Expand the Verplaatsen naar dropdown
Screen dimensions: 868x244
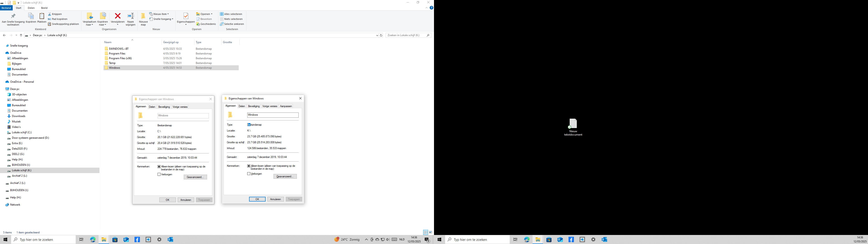point(89,23)
